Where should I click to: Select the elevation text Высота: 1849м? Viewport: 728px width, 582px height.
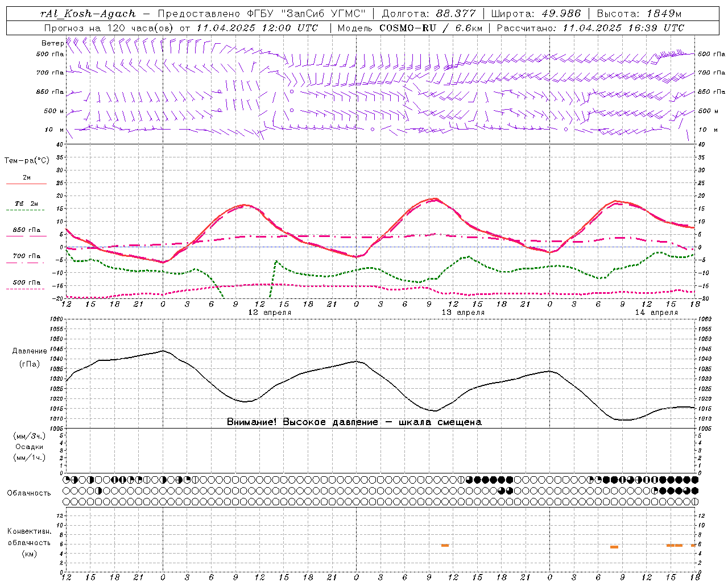click(x=639, y=14)
